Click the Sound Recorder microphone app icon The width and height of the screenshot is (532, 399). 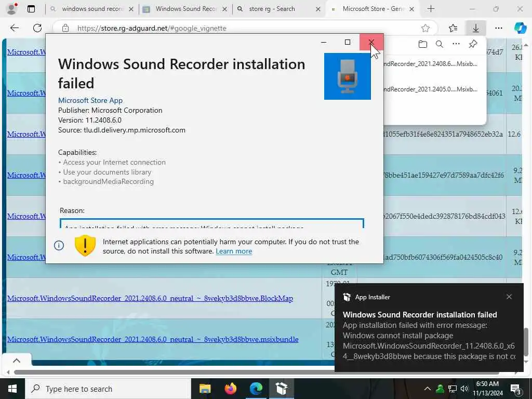pos(347,76)
